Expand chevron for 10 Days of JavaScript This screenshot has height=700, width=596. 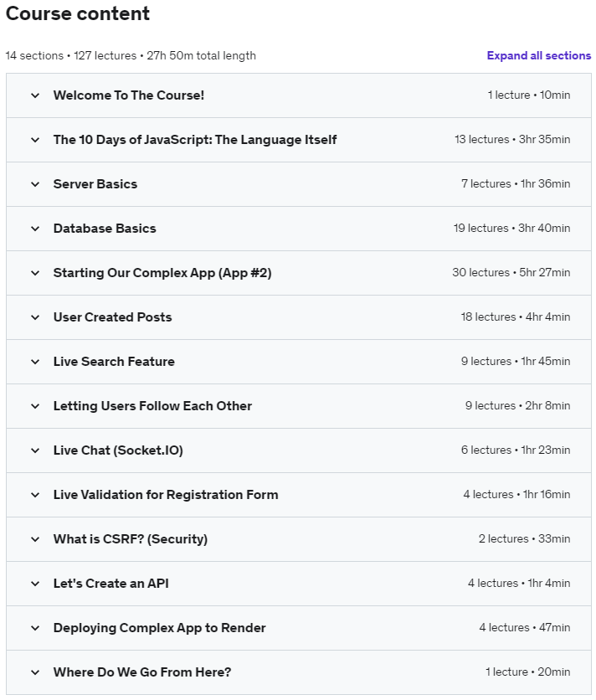click(x=35, y=140)
